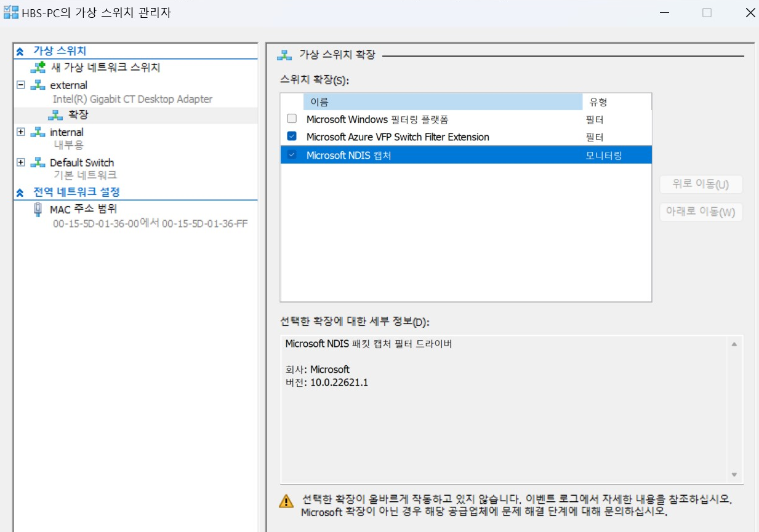The width and height of the screenshot is (759, 532).
Task: Click the details box scroll up arrow
Action: tap(734, 344)
